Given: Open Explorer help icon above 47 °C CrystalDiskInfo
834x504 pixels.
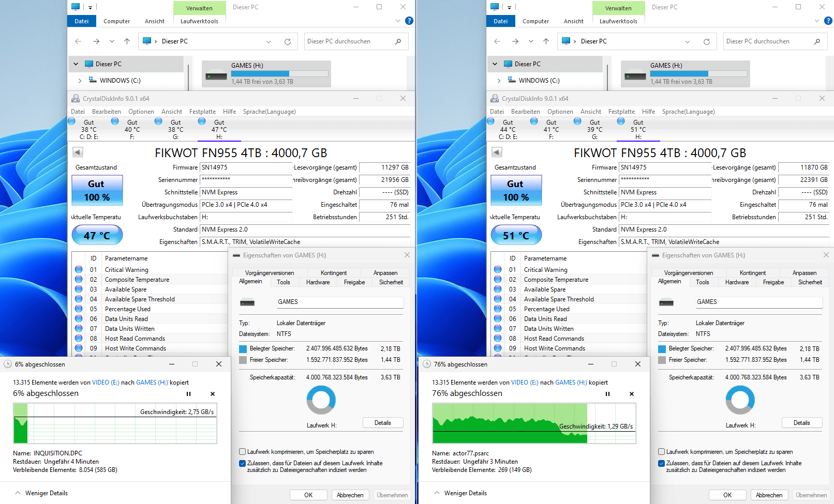Looking at the screenshot, I should tap(409, 21).
